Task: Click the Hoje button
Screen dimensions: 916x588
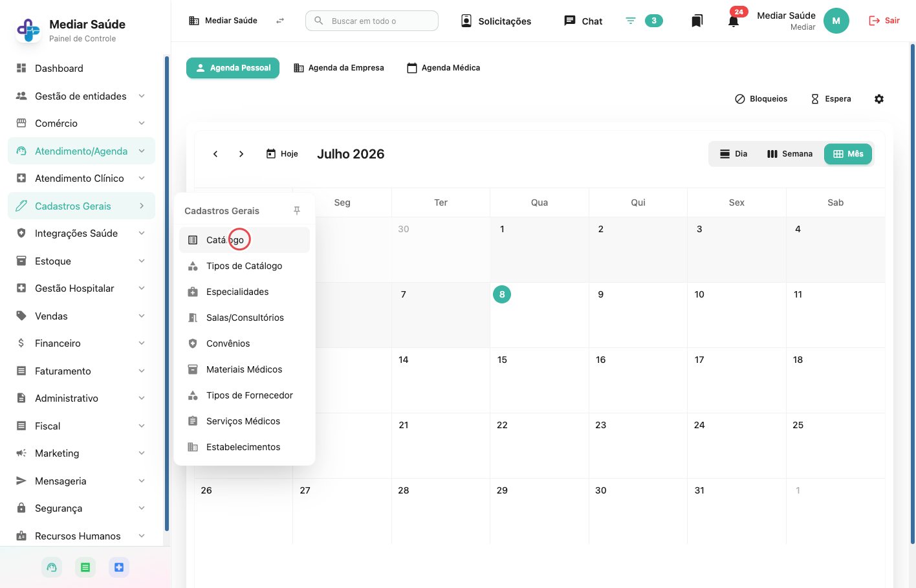Action: [282, 154]
